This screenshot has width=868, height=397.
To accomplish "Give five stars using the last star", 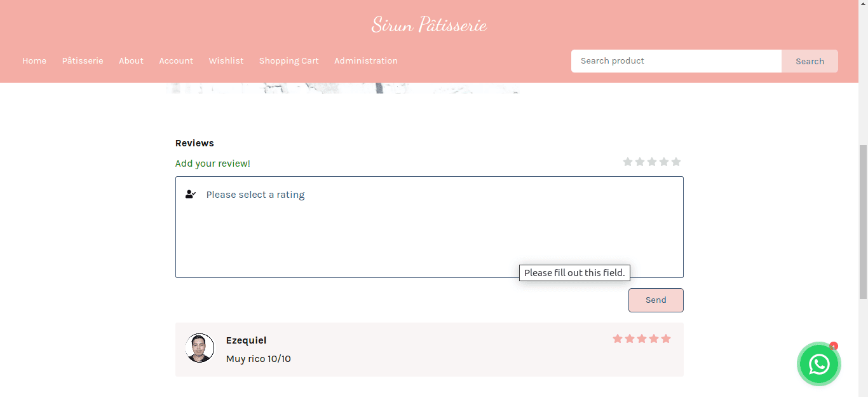I will pyautogui.click(x=676, y=162).
